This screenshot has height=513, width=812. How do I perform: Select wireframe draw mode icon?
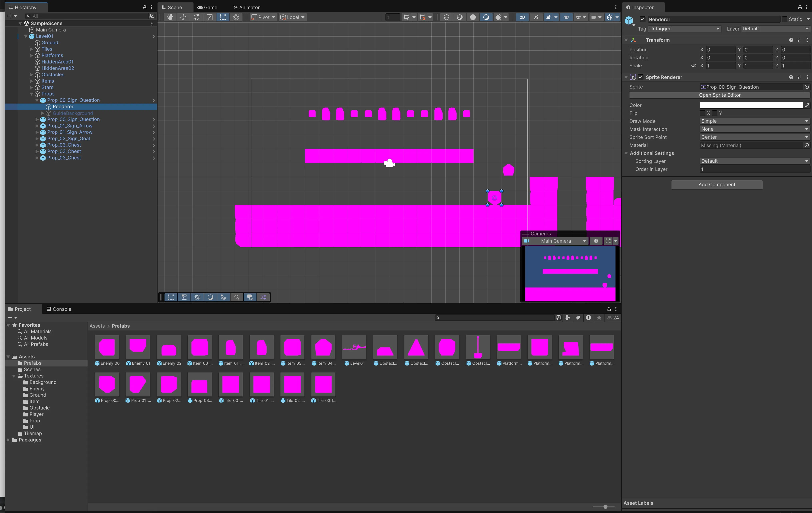pos(446,17)
